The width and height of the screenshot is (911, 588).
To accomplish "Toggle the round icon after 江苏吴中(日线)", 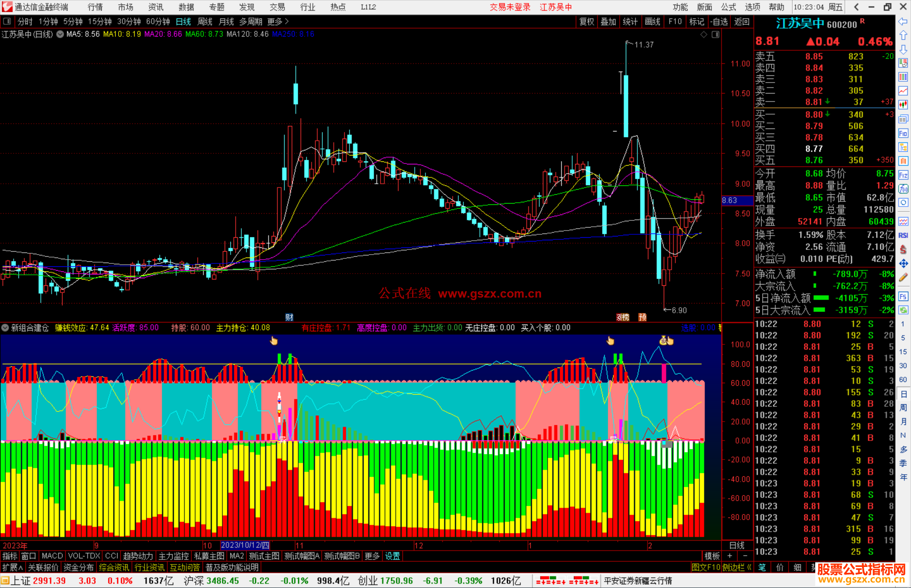I will pyautogui.click(x=60, y=34).
